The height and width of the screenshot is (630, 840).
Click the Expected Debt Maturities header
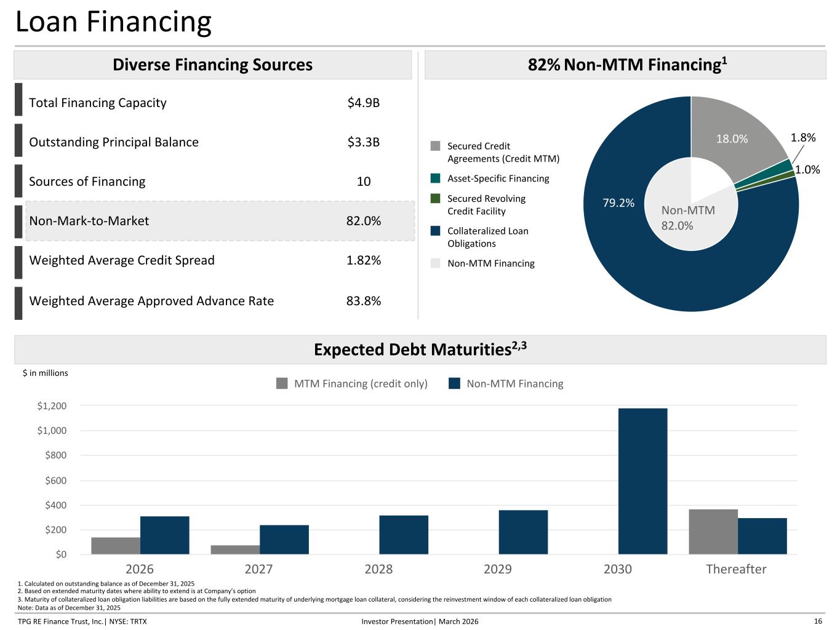pos(420,349)
